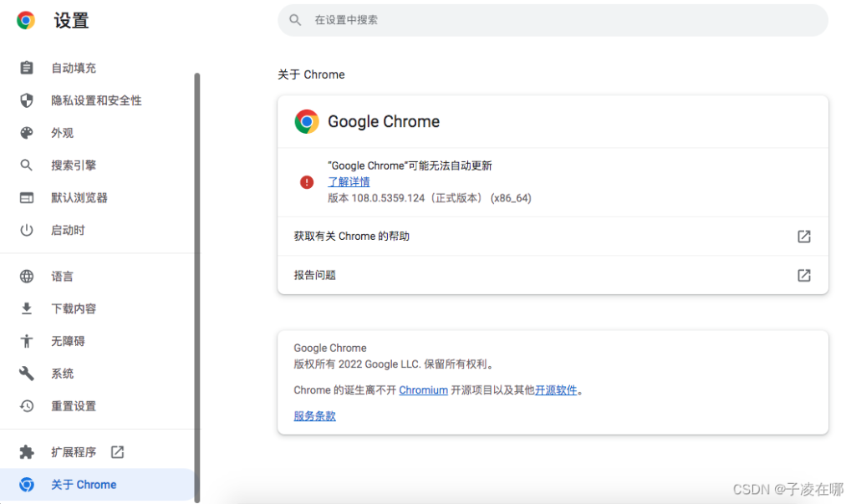856x504 pixels.
Task: Open the 服务条款 link
Action: 314,415
